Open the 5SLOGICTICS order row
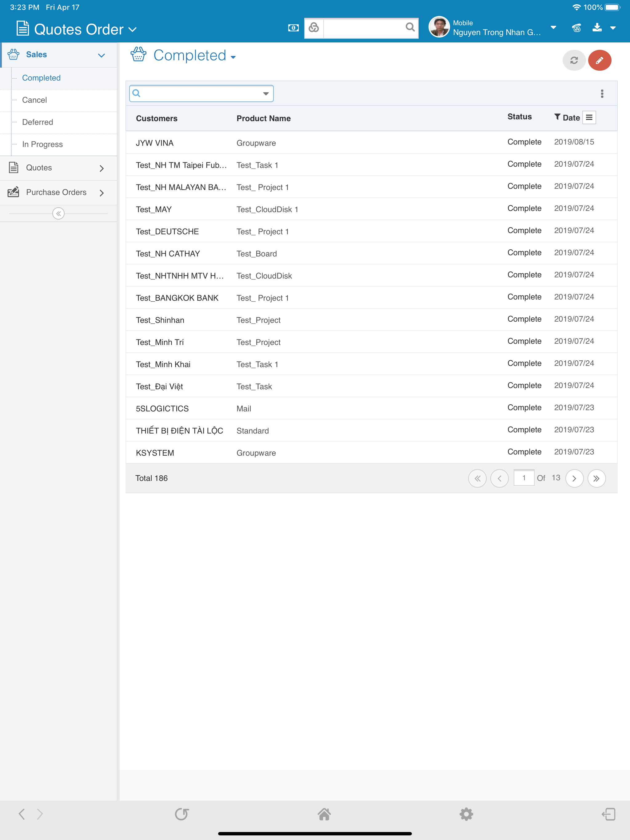Viewport: 630px width, 840px height. [x=371, y=408]
